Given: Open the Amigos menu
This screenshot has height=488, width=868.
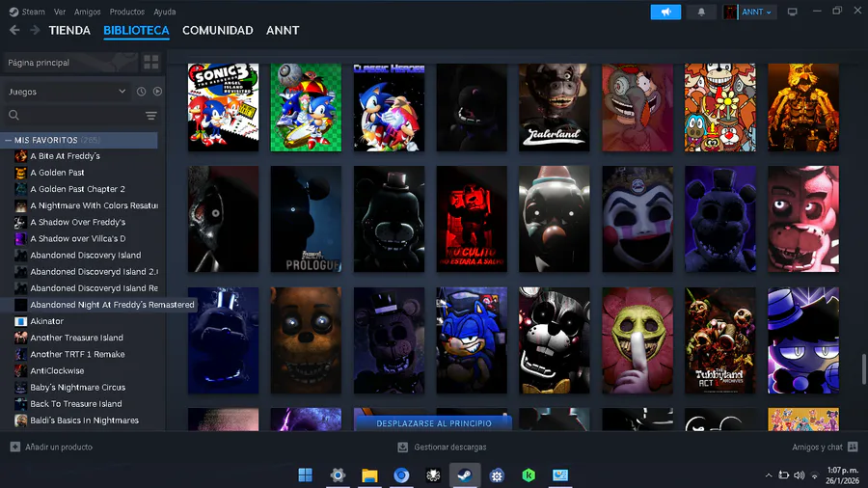Looking at the screenshot, I should pos(88,12).
